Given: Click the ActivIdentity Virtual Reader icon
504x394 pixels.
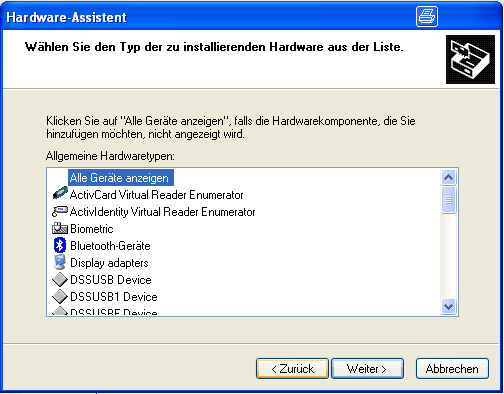Looking at the screenshot, I should (x=60, y=211).
